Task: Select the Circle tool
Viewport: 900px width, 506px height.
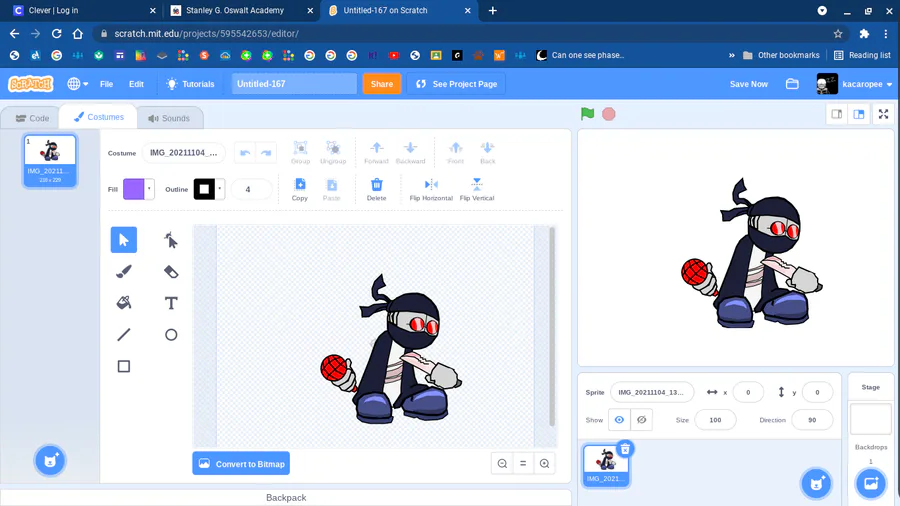Action: tap(170, 334)
